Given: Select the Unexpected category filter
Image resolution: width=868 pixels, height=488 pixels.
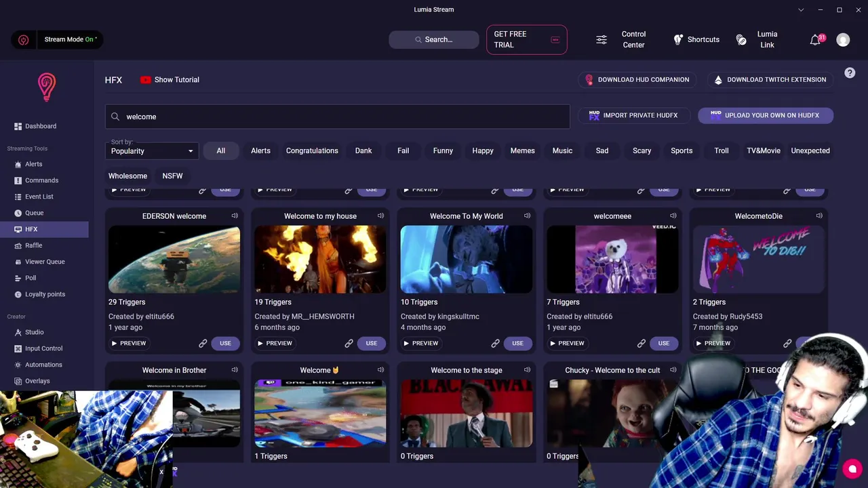Looking at the screenshot, I should [x=810, y=151].
